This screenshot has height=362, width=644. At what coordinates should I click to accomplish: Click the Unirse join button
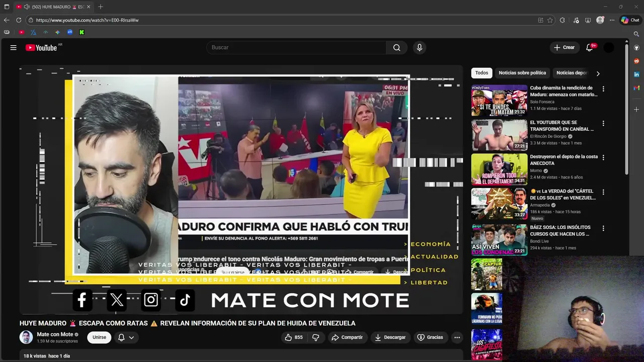[x=99, y=337]
